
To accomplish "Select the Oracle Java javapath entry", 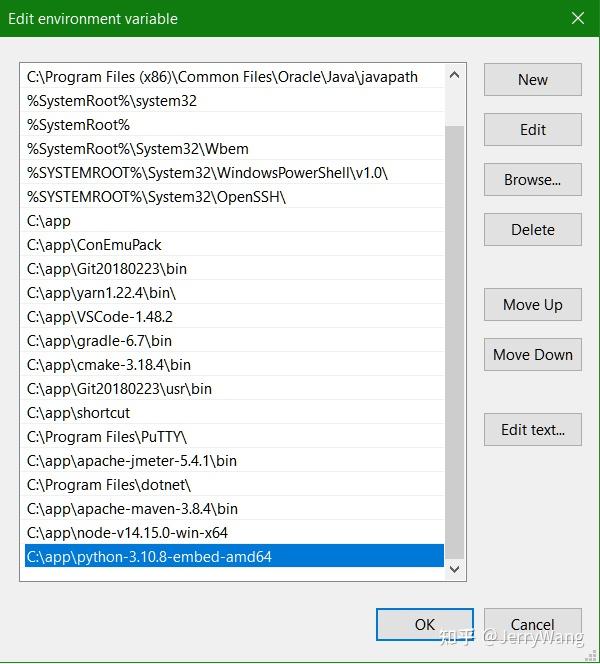I will point(235,77).
